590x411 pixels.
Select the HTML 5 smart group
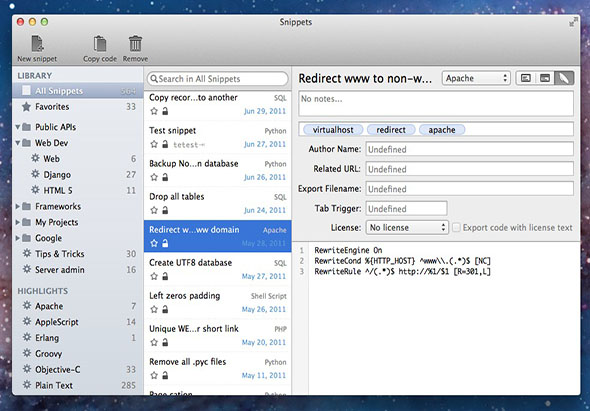click(x=78, y=190)
